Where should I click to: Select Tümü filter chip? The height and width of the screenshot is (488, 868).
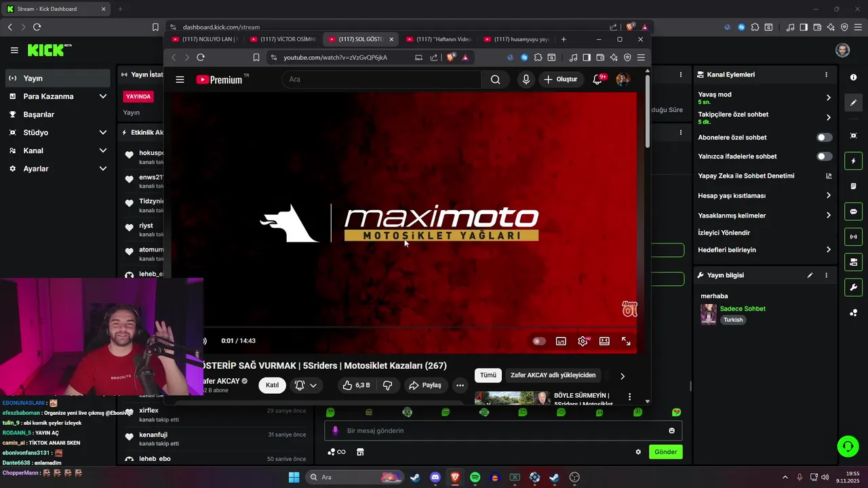(488, 375)
